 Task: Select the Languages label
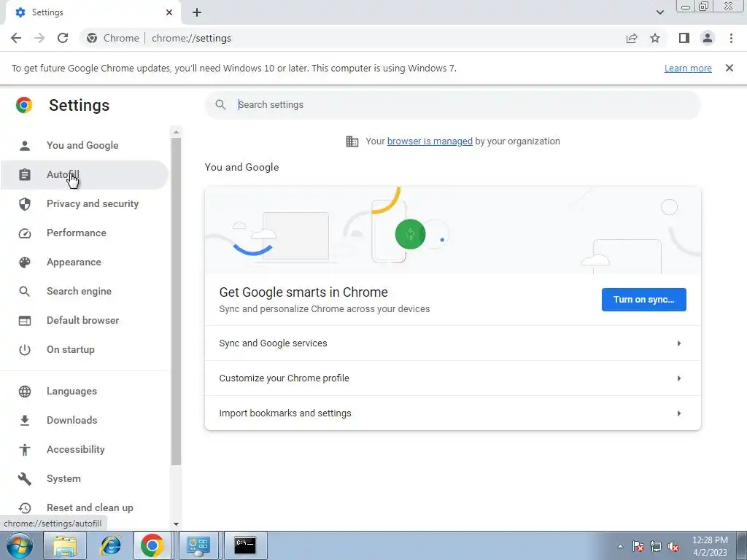71,392
